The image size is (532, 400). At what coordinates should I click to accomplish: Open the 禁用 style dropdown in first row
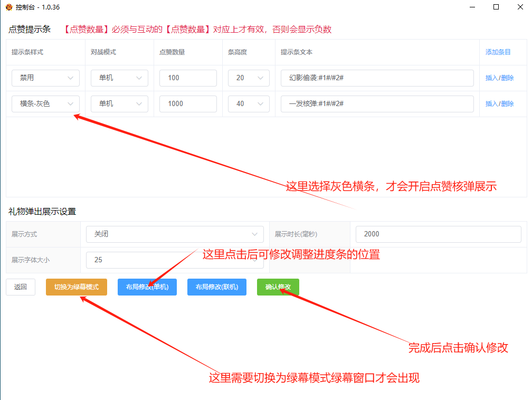tap(45, 78)
